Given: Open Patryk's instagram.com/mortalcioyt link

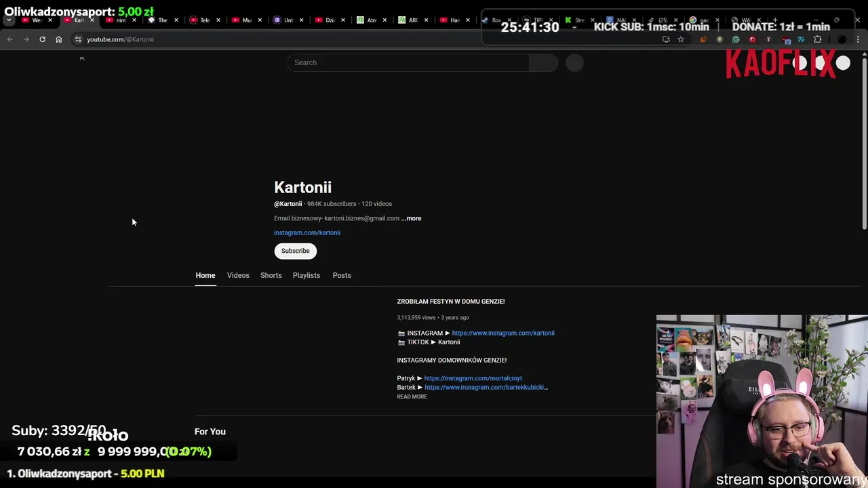Looking at the screenshot, I should [x=473, y=378].
